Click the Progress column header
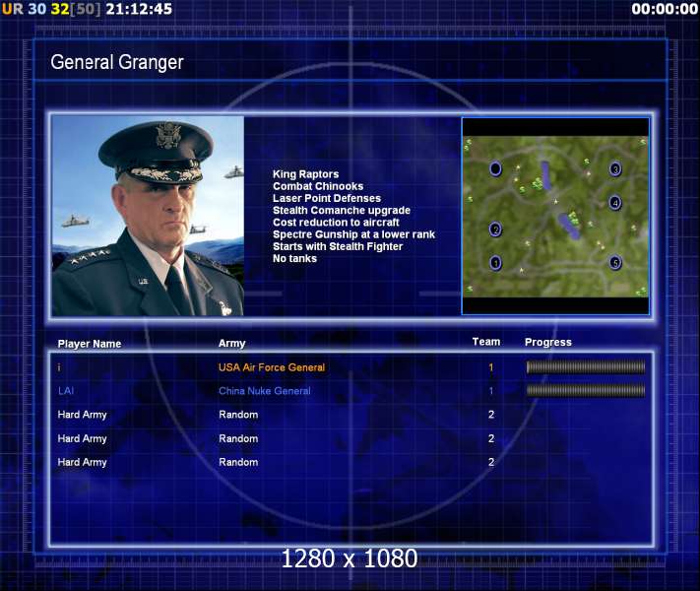 (x=548, y=342)
